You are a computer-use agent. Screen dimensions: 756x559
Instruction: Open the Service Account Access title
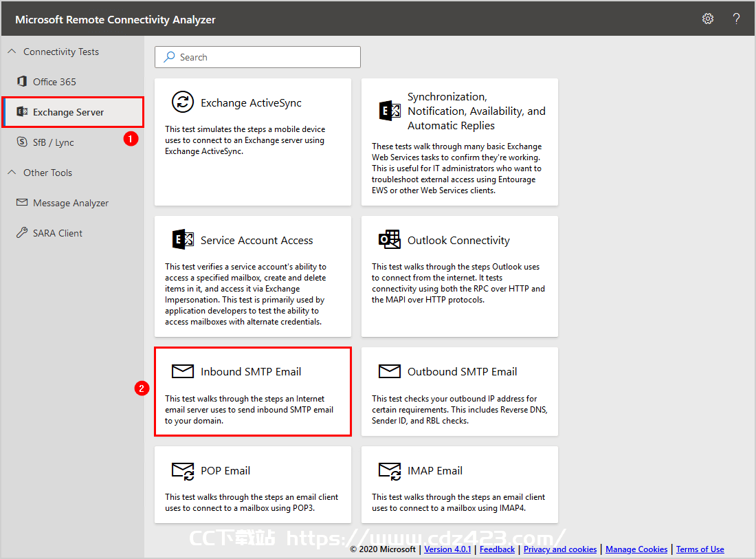256,240
